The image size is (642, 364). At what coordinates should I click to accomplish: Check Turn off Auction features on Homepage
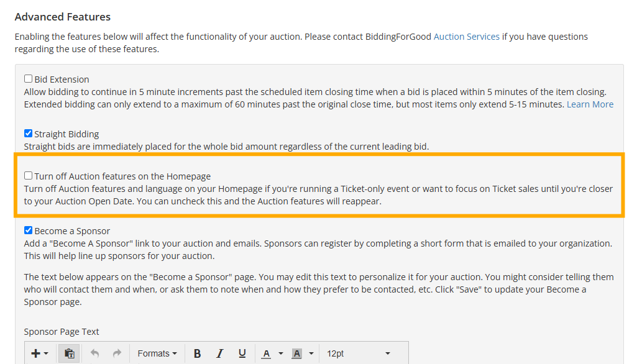(x=28, y=176)
